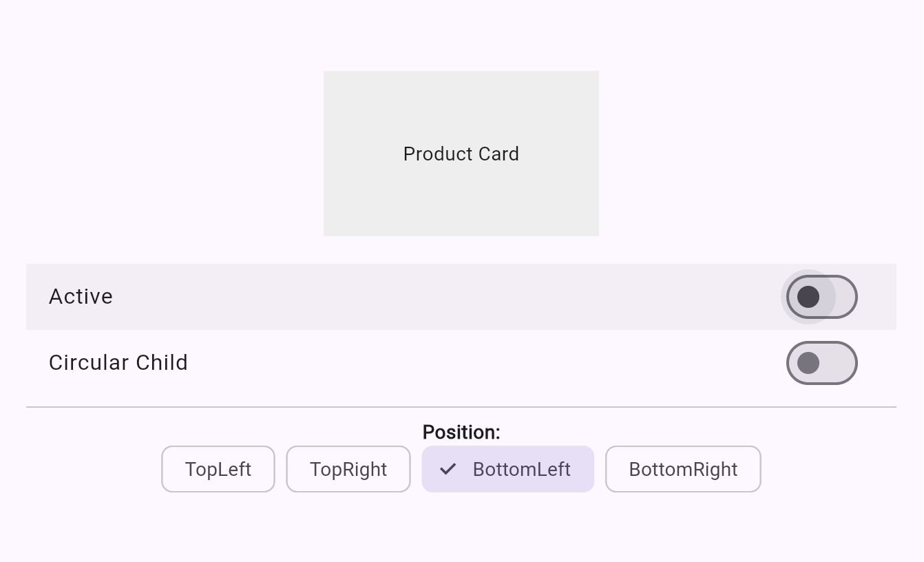The height and width of the screenshot is (562, 924).
Task: Tap the dark knob of Active switch
Action: (x=808, y=296)
